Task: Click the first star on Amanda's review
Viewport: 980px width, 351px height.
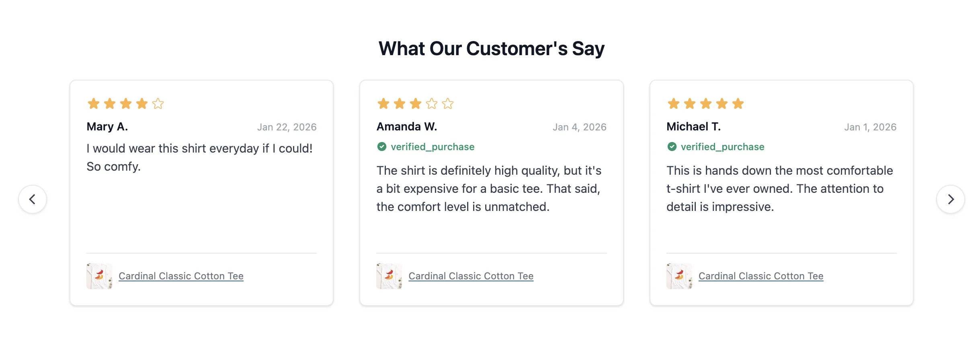Action: point(383,104)
